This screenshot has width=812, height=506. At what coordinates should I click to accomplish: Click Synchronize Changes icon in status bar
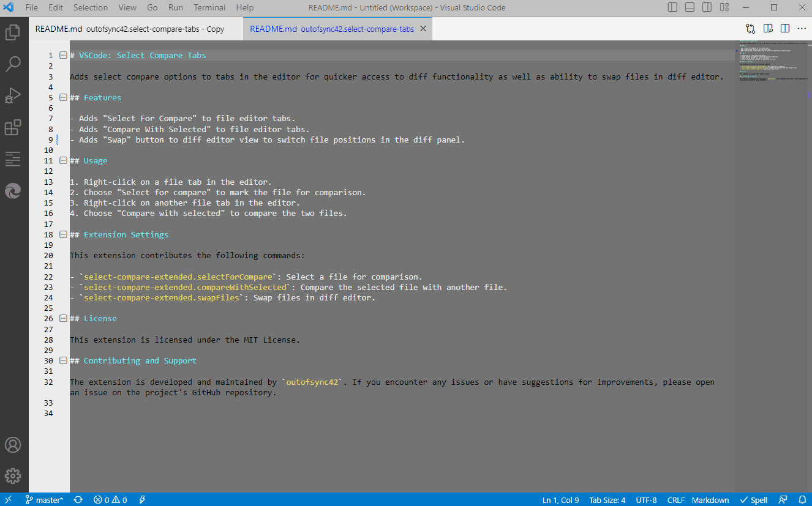pos(78,500)
